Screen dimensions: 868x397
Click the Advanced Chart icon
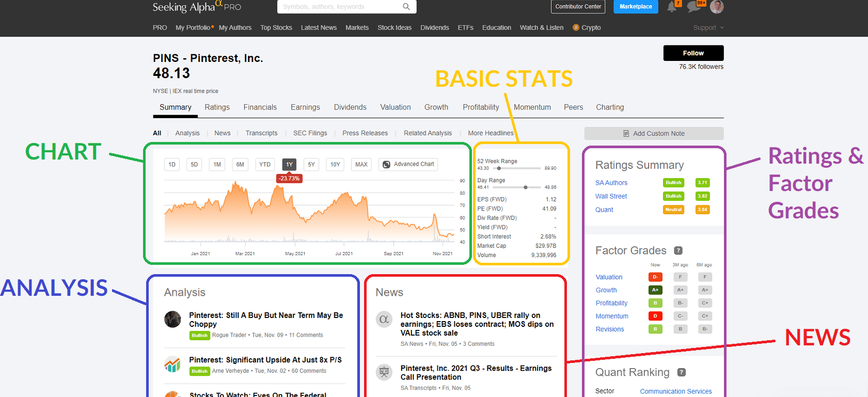click(x=386, y=164)
